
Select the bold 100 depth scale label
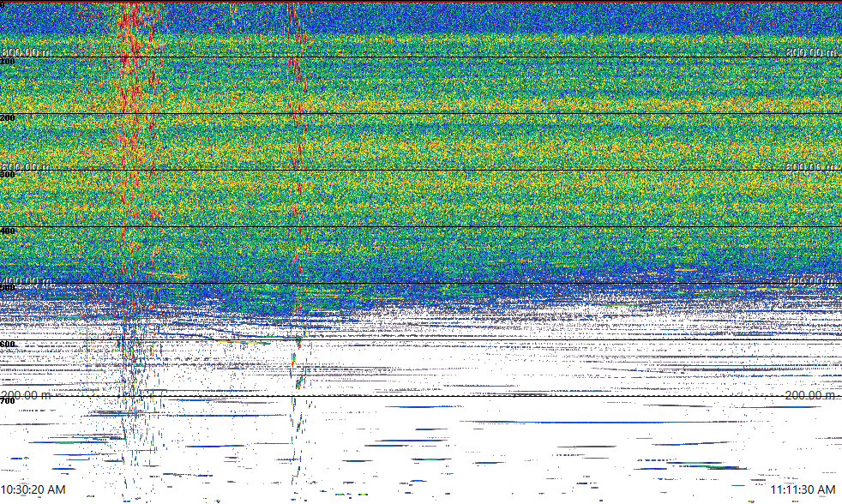pos(8,62)
